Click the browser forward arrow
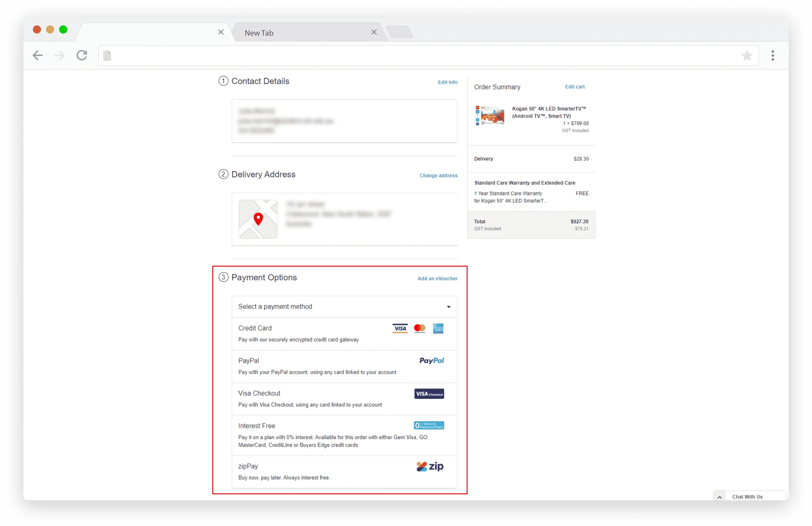The height and width of the screenshot is (526, 812). 60,55
